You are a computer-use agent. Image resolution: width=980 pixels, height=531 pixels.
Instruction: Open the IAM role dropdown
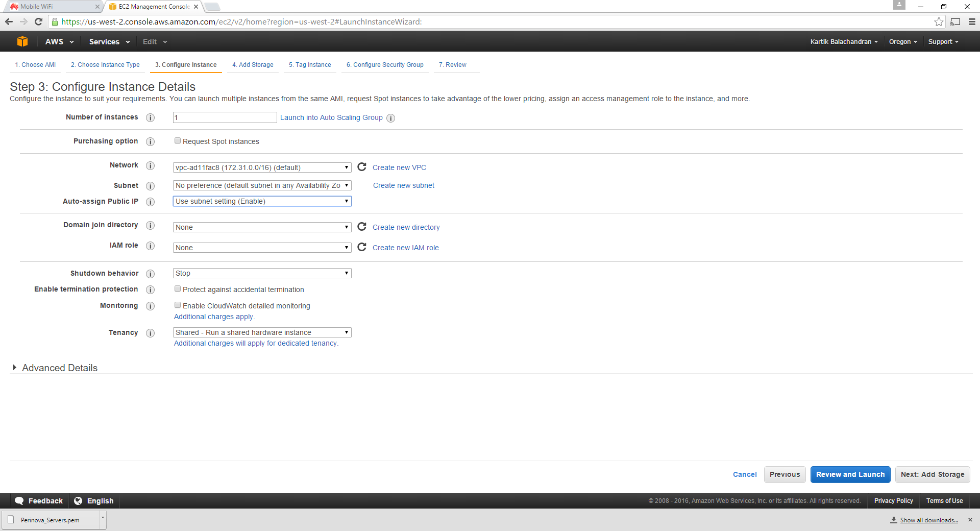262,248
